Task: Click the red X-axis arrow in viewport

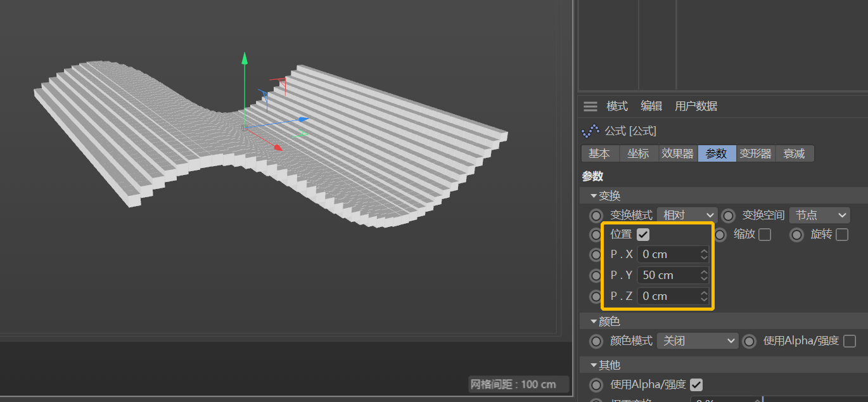Action: click(x=277, y=146)
